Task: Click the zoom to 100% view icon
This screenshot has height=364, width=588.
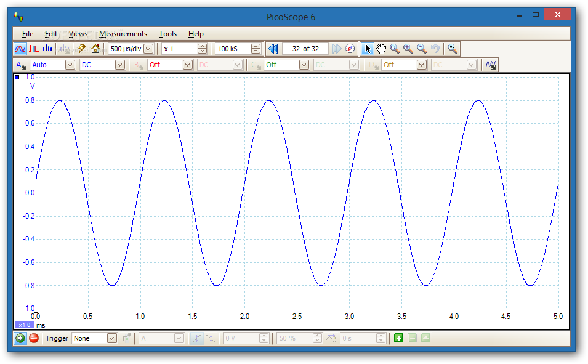Action: [453, 49]
